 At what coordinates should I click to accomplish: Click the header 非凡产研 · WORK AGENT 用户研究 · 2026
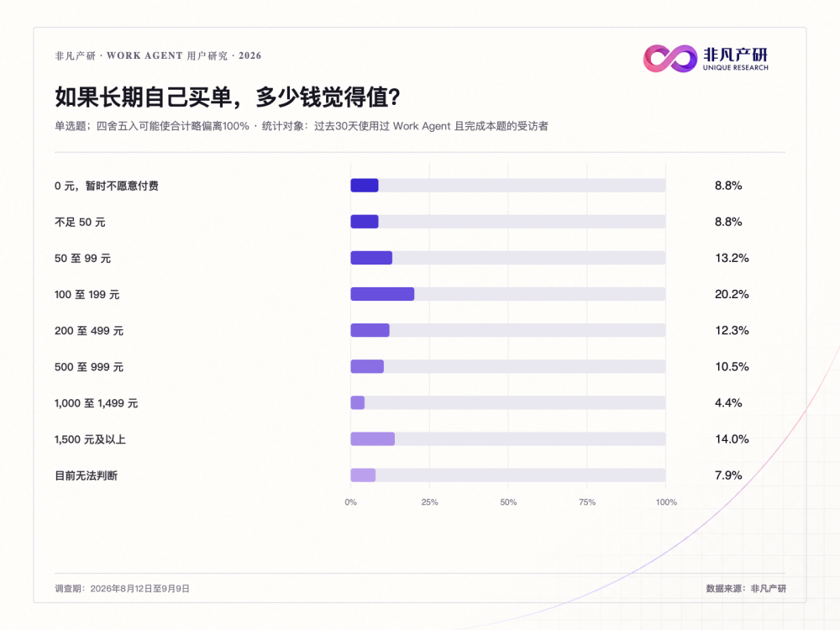pyautogui.click(x=158, y=55)
